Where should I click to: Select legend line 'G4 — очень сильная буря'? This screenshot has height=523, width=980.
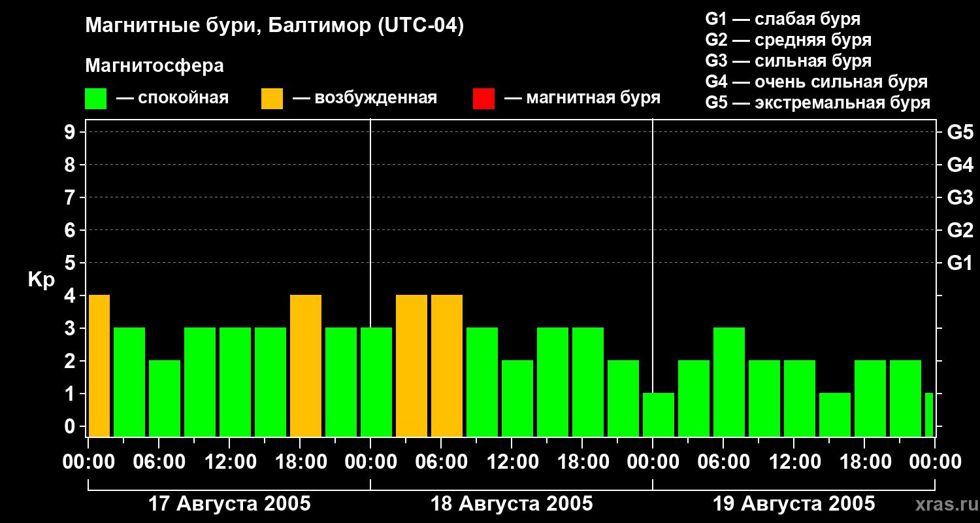[816, 82]
